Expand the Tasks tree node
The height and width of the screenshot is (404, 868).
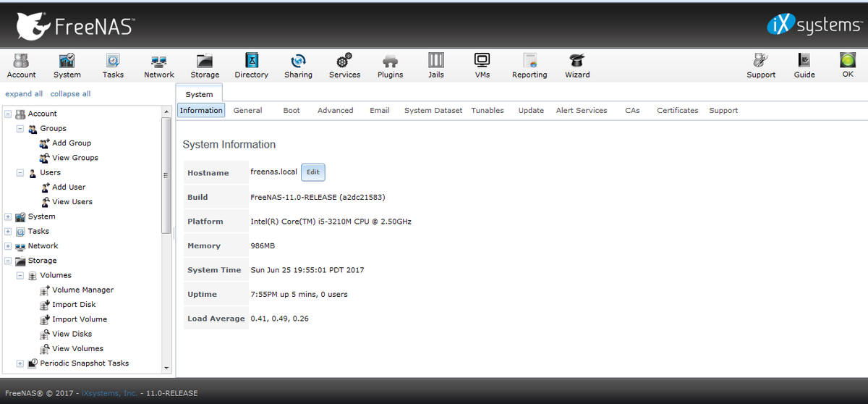pyautogui.click(x=8, y=231)
